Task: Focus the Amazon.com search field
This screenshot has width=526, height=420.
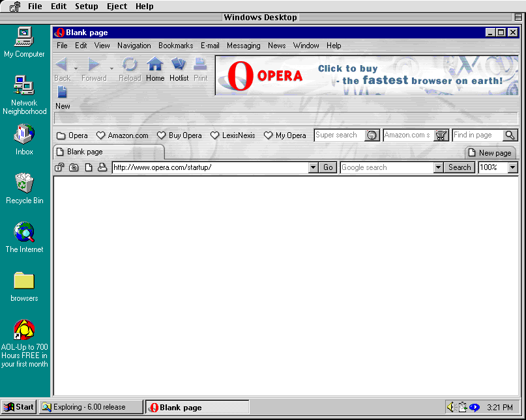Action: 408,135
